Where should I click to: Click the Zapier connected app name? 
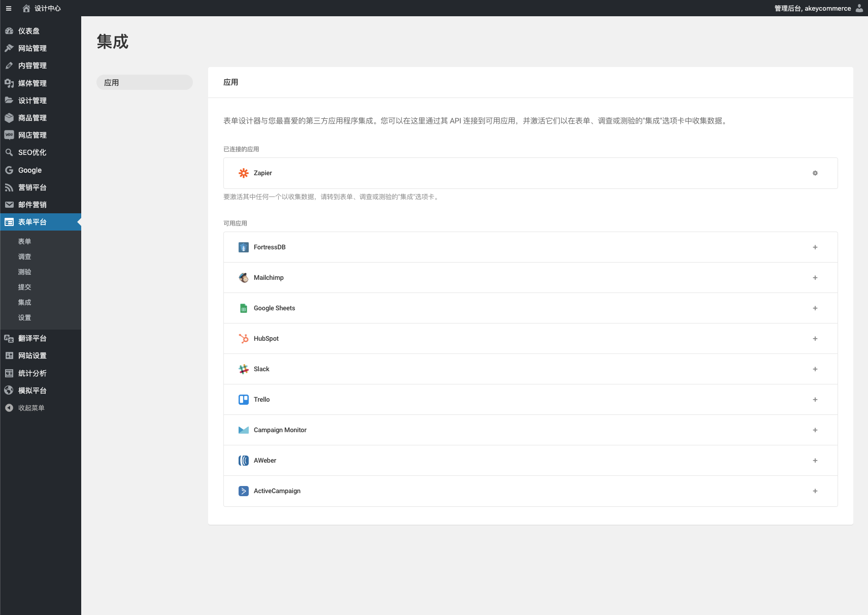pyautogui.click(x=263, y=173)
